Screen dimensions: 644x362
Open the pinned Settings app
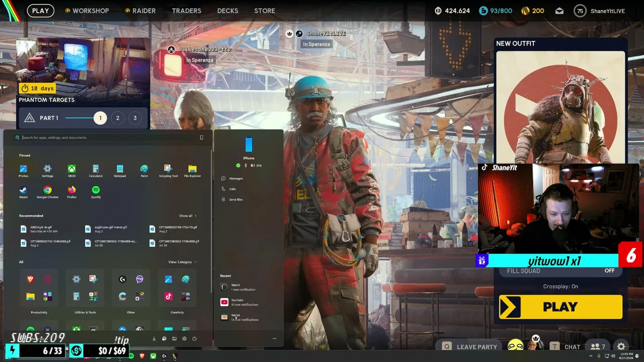click(x=47, y=170)
